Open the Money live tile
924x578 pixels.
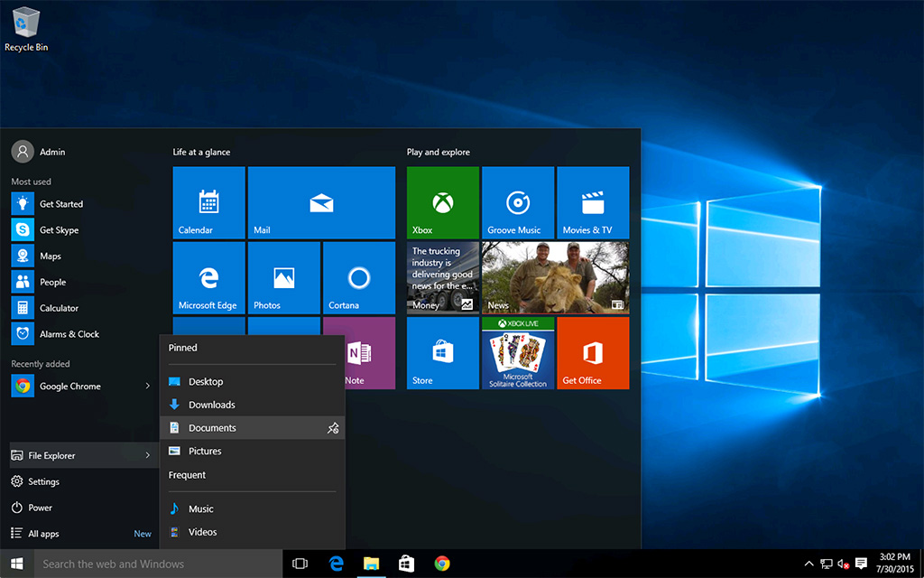[442, 277]
